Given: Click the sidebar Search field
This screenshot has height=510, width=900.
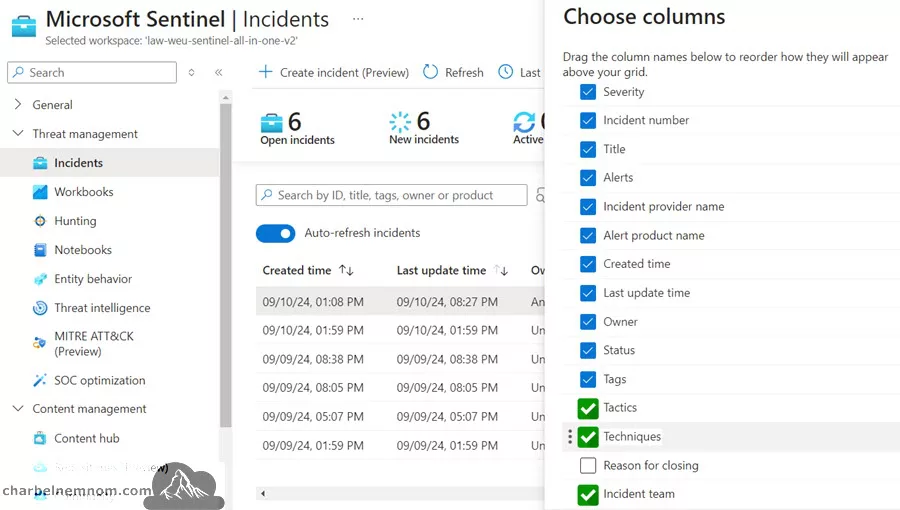Looking at the screenshot, I should [x=92, y=72].
